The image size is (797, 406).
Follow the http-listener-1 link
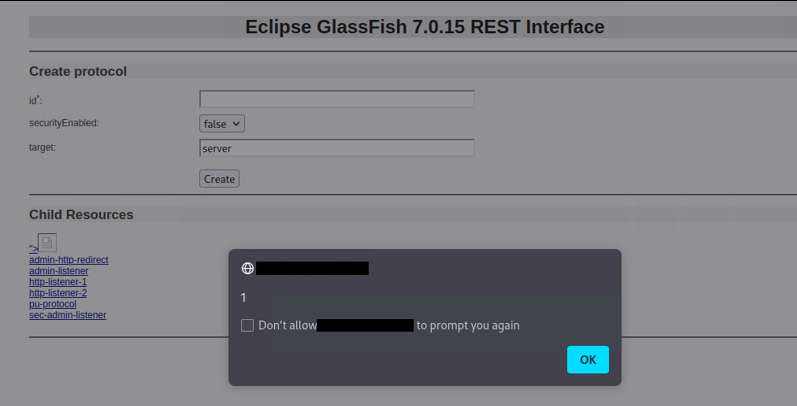click(58, 282)
